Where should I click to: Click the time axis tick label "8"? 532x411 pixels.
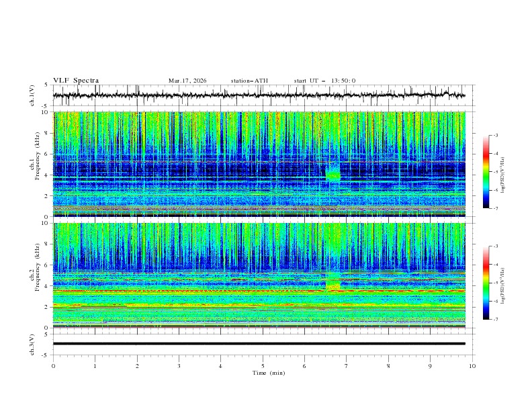pyautogui.click(x=388, y=366)
